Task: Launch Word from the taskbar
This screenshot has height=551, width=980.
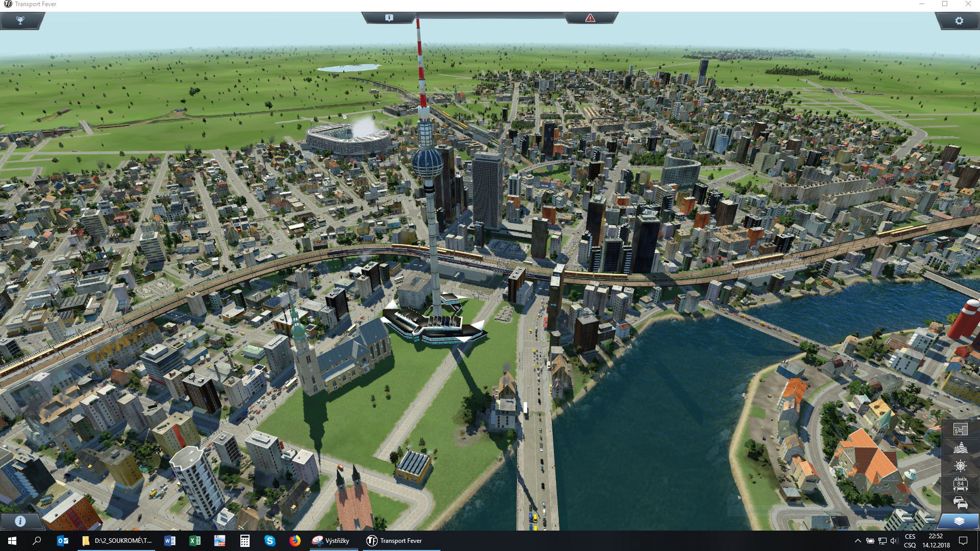Action: point(170,541)
